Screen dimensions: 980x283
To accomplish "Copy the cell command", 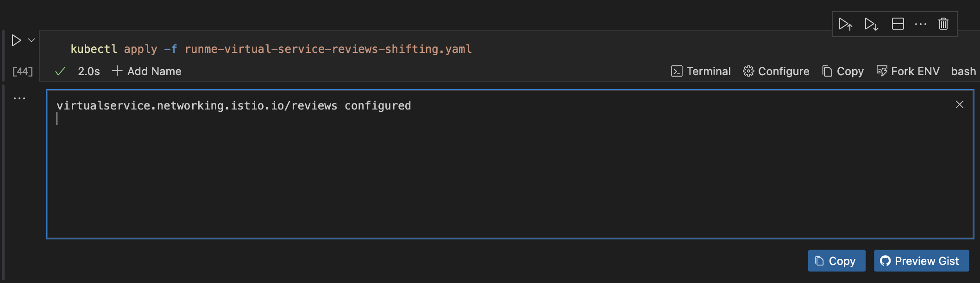I will [843, 71].
